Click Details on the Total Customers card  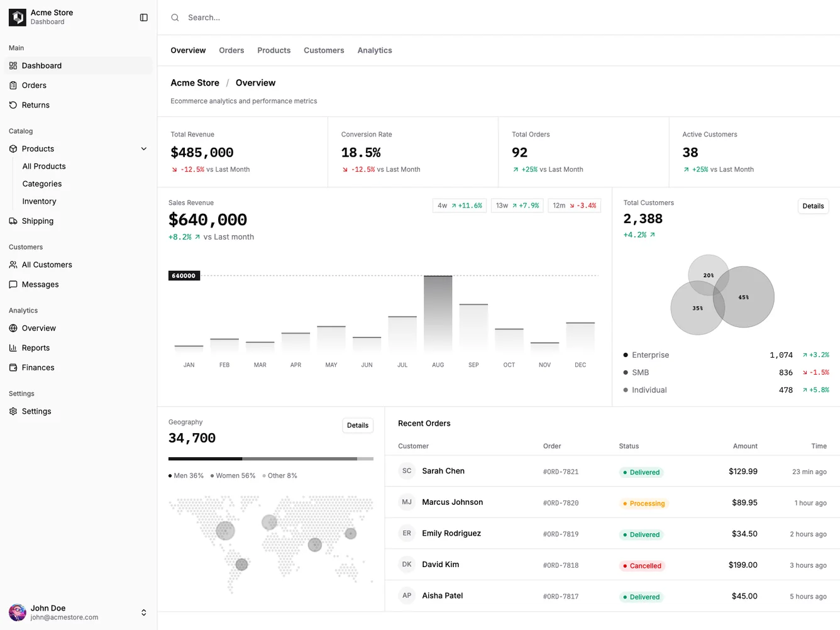pos(813,206)
